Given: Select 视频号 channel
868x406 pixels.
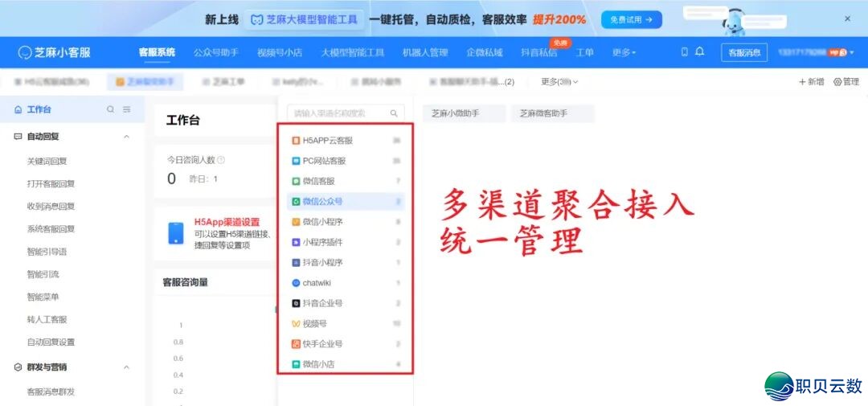Looking at the screenshot, I should (346, 323).
